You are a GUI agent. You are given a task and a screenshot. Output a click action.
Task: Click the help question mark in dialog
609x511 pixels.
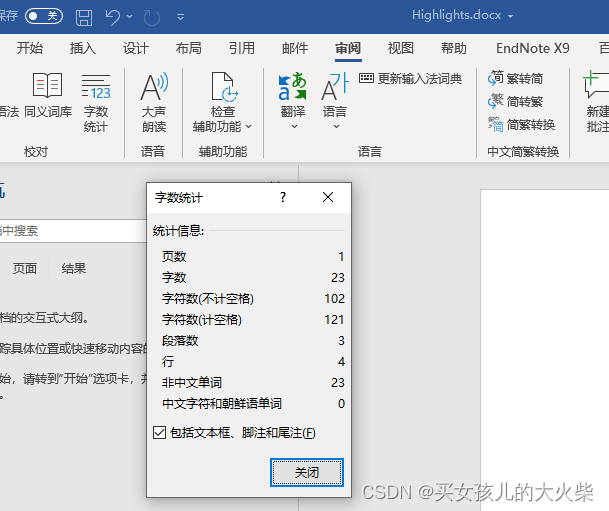pos(283,197)
